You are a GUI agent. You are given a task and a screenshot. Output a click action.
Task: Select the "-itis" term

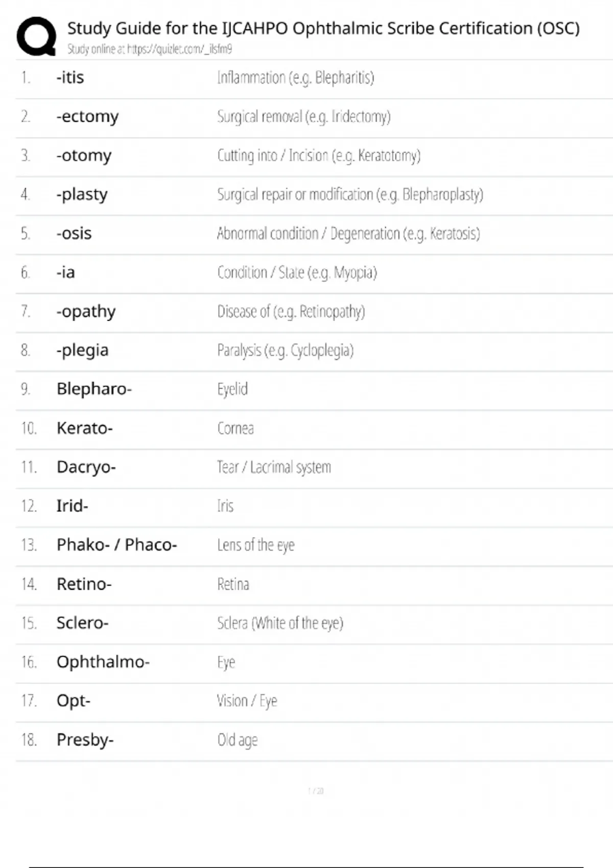click(70, 78)
